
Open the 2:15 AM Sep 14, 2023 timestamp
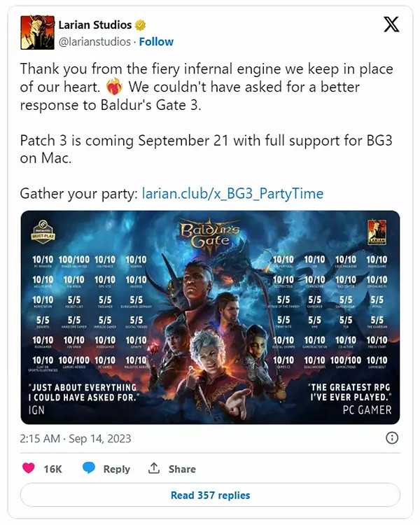pyautogui.click(x=76, y=439)
